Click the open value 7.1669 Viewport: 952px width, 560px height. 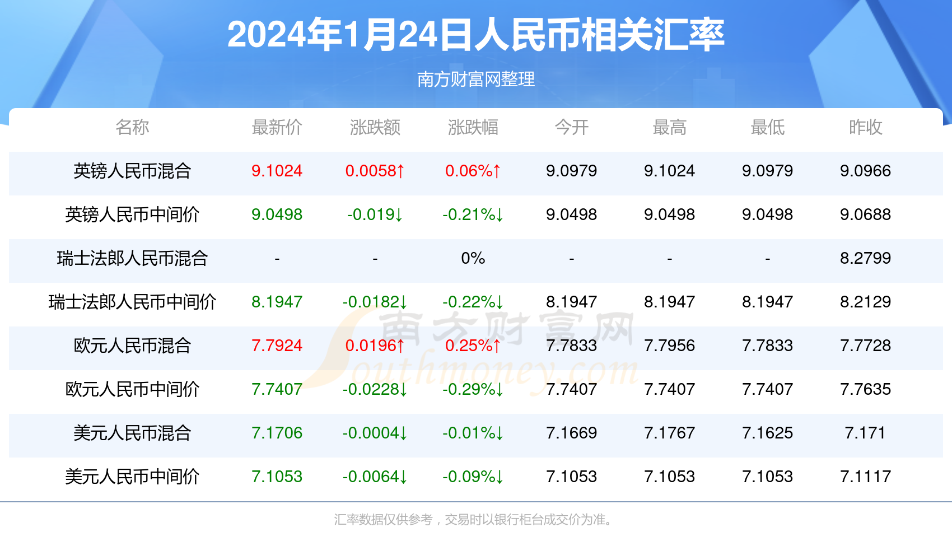(571, 433)
